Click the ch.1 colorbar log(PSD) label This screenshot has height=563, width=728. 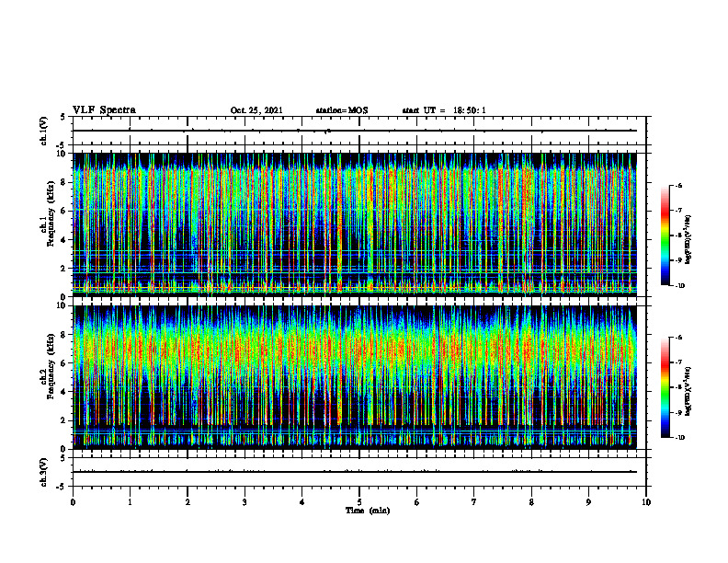[688, 240]
